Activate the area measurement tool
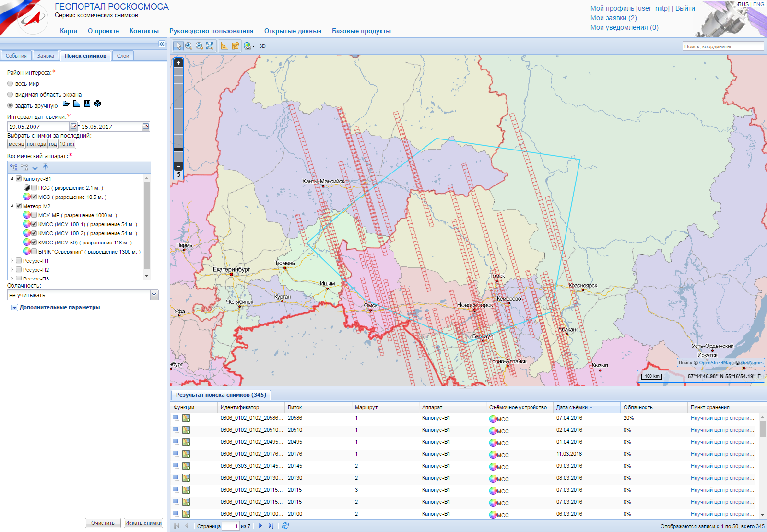This screenshot has width=767, height=532. pos(235,46)
